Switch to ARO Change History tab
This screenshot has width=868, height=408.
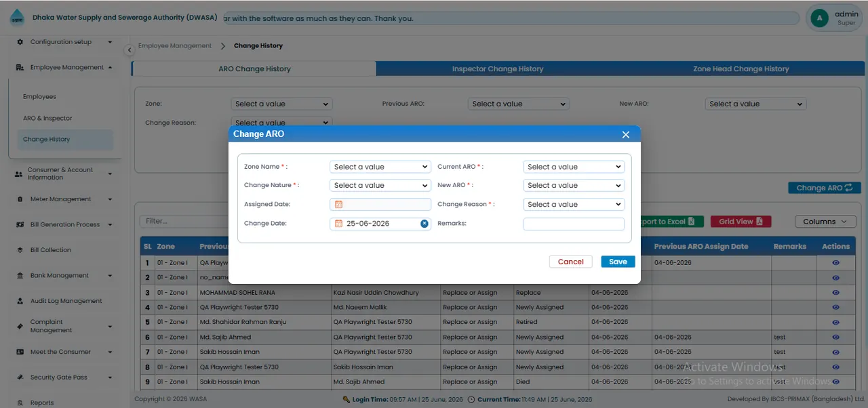[254, 68]
